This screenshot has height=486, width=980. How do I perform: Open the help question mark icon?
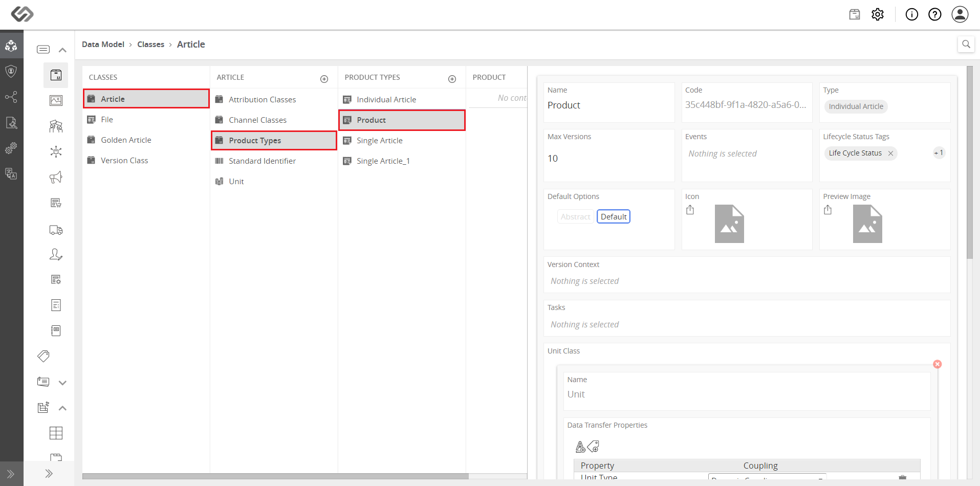click(x=935, y=14)
